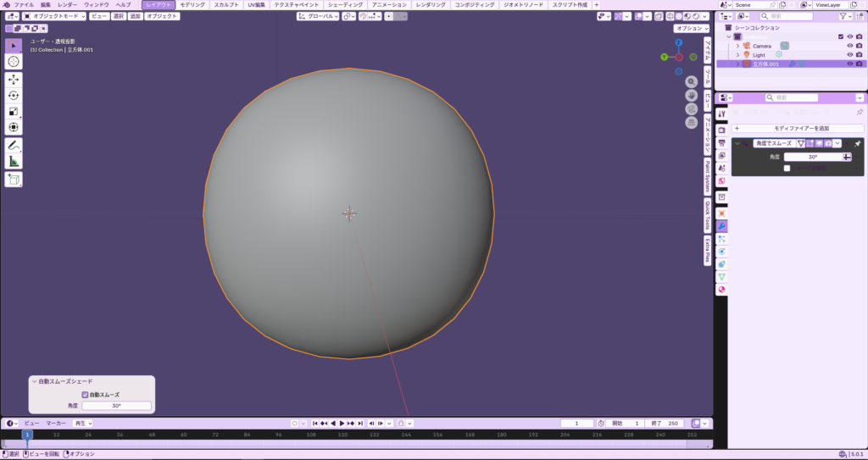868x460 pixels.
Task: Expand the Camera item in outliner
Action: click(x=737, y=46)
